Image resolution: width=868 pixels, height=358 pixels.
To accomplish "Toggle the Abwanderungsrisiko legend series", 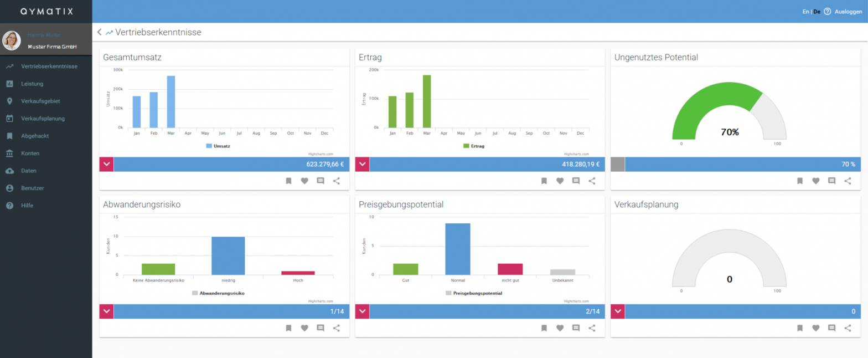I will [218, 293].
